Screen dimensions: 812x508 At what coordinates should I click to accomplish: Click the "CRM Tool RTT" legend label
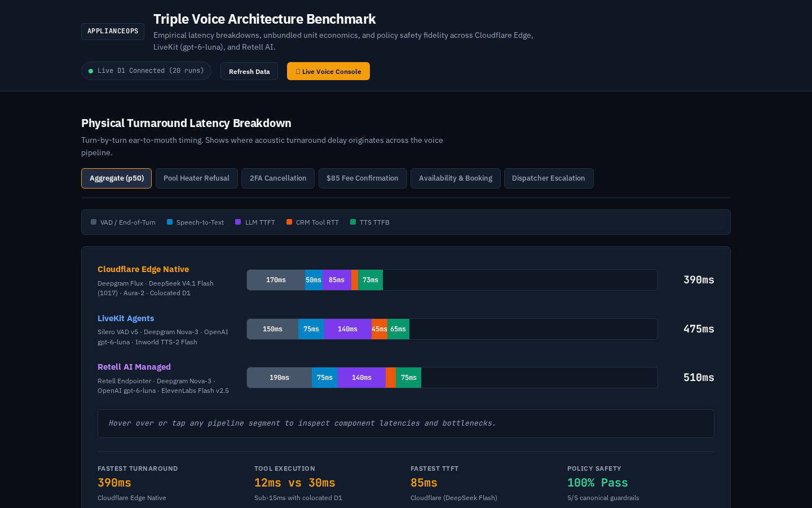[317, 222]
